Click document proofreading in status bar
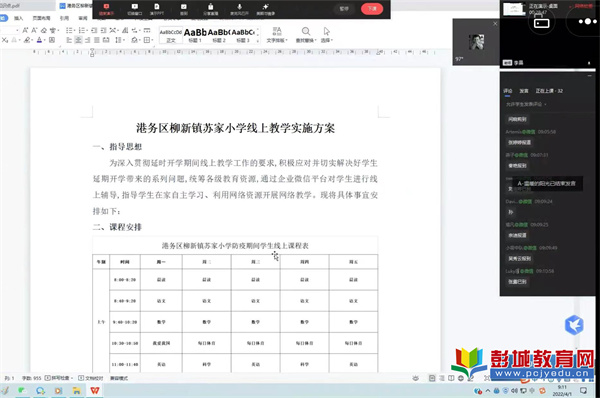Screen dimensions: 600x398 click(x=91, y=378)
